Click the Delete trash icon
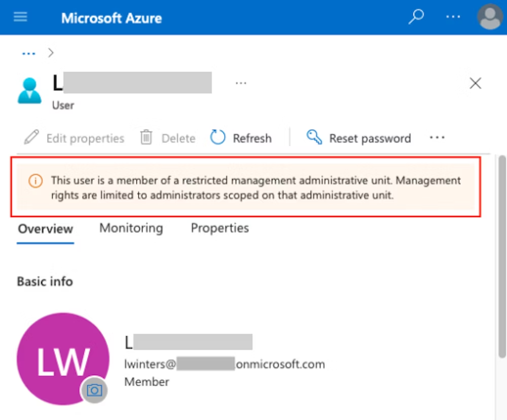Screen dimensions: 507x420 coord(147,138)
